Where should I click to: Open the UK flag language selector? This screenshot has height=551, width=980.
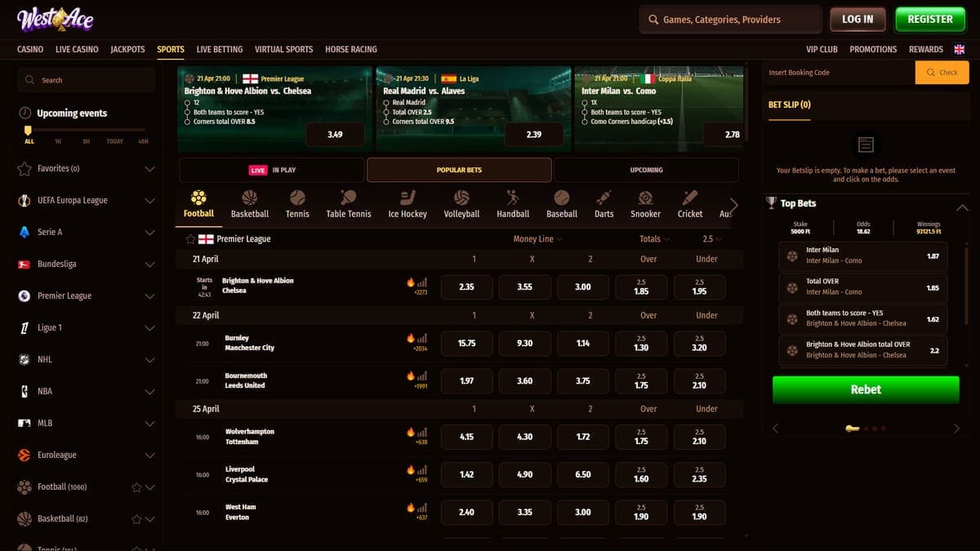960,49
